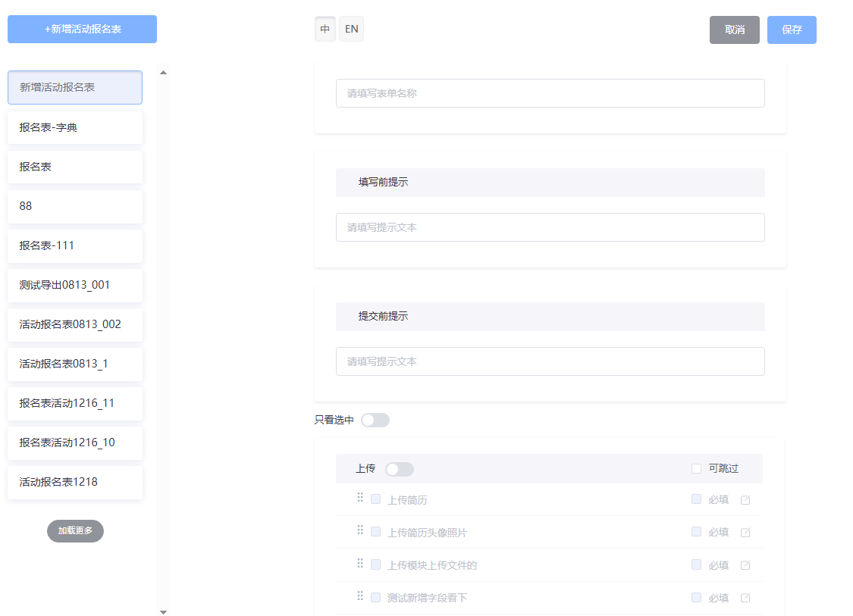Open 活动报名表0813_002 form

point(75,324)
